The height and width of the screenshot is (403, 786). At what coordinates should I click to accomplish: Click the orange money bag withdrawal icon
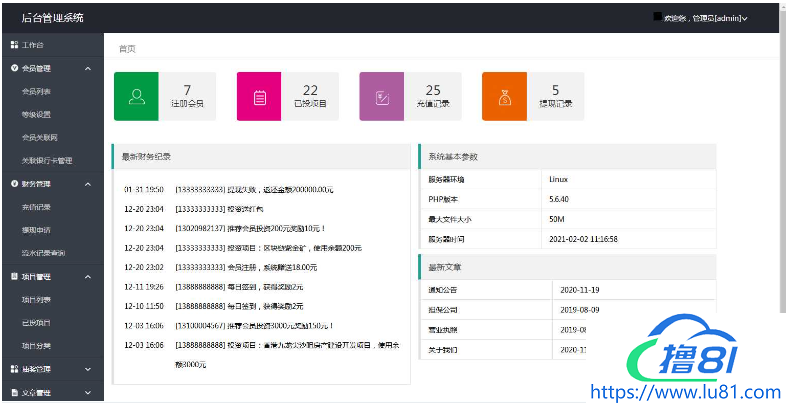click(x=505, y=96)
